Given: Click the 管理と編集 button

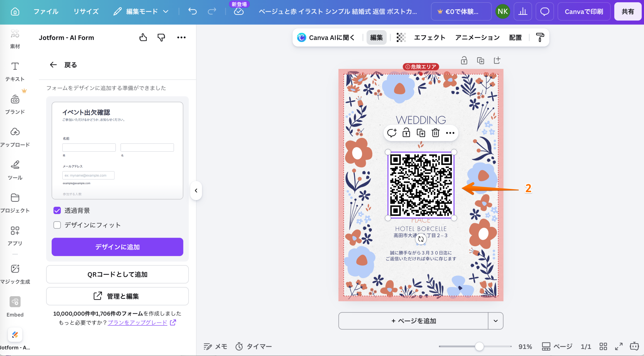Looking at the screenshot, I should tap(117, 296).
